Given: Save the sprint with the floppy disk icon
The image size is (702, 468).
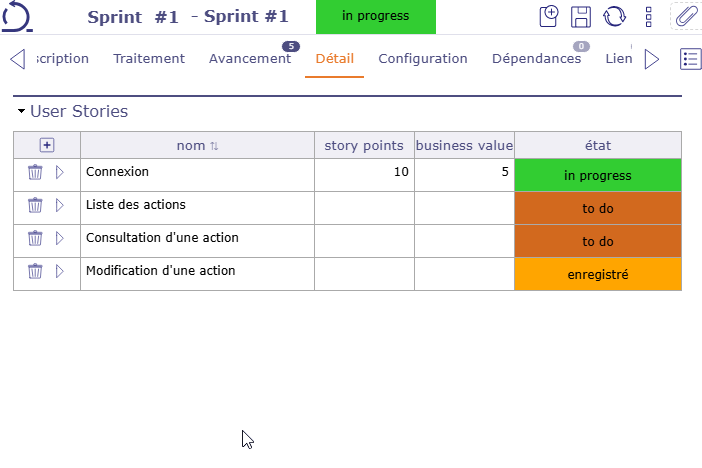Looking at the screenshot, I should click(x=580, y=16).
